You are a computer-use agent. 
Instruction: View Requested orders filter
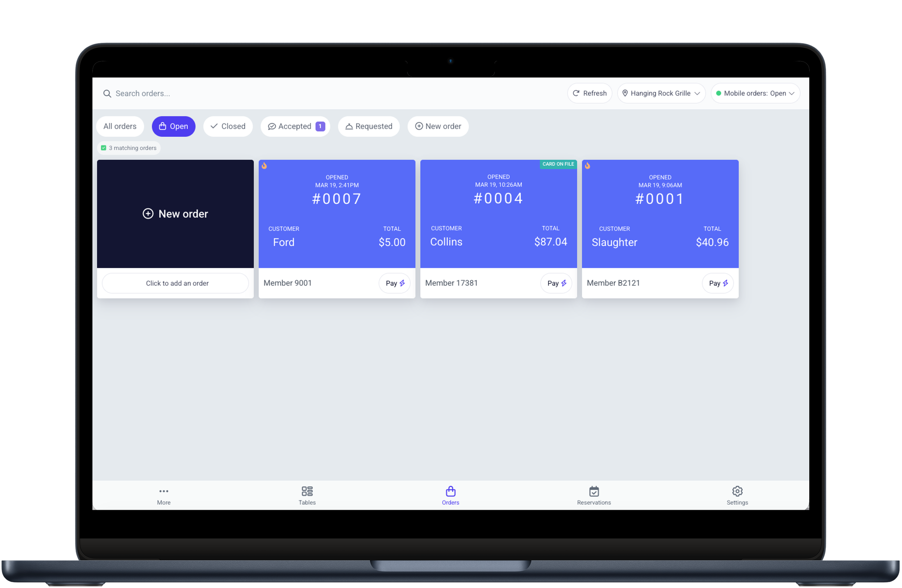click(x=369, y=126)
